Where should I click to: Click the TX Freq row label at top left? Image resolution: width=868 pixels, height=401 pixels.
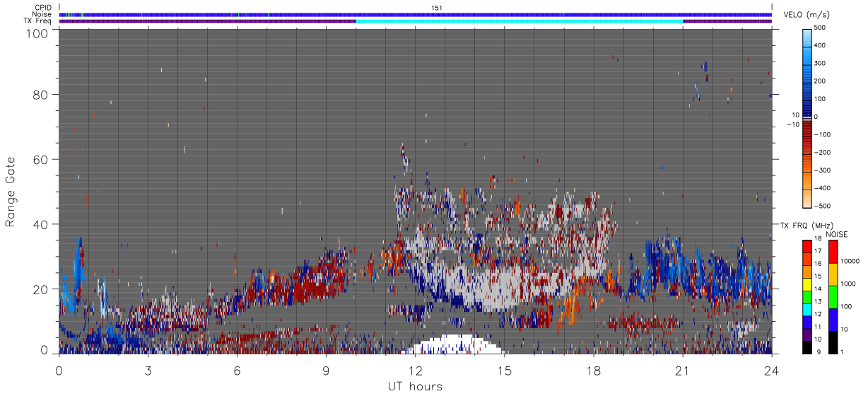[x=37, y=21]
